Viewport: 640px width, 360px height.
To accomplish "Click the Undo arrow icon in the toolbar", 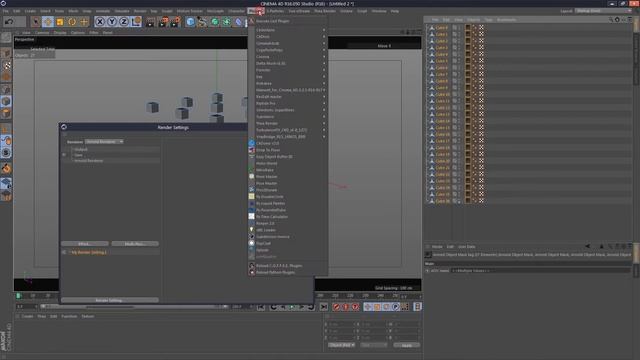I will 9,22.
